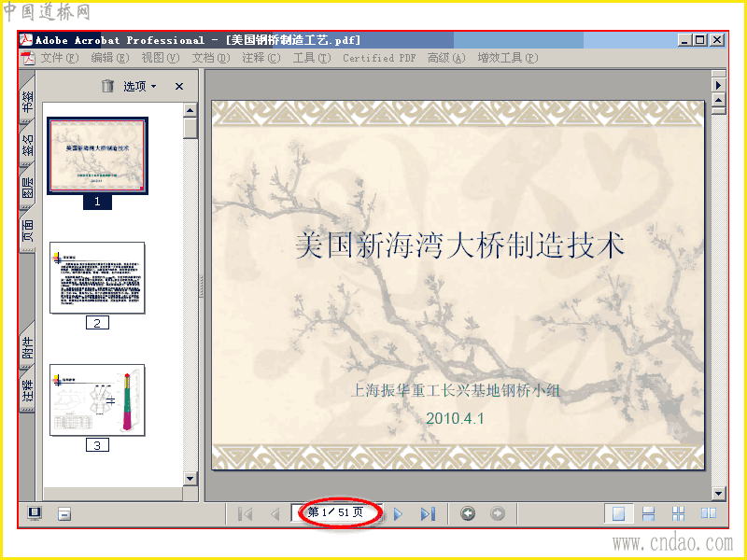Toggle continuous facing layout view
The image size is (747, 560).
point(679,513)
